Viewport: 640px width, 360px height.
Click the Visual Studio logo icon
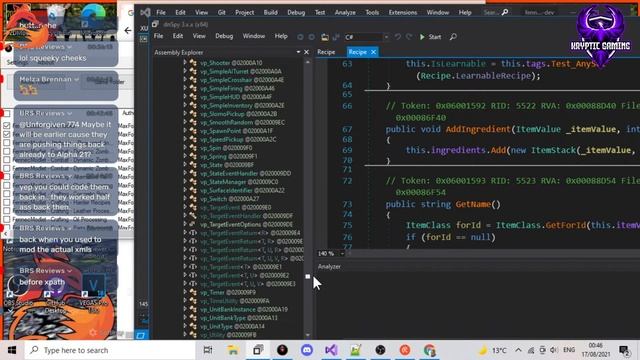(x=145, y=13)
